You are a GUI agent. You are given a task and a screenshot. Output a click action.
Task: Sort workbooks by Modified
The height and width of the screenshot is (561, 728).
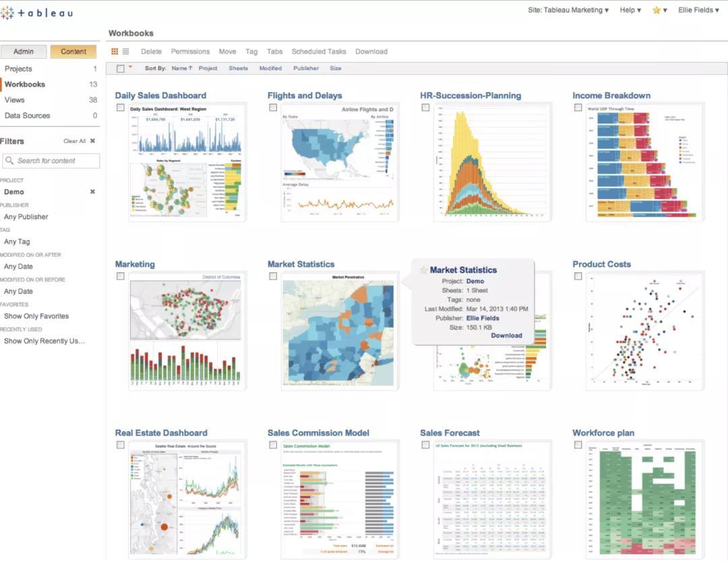pos(270,68)
